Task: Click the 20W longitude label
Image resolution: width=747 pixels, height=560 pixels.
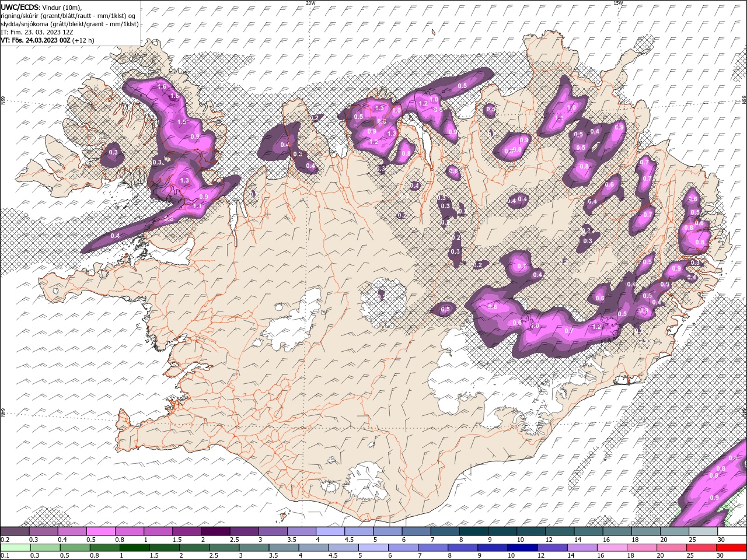Action: [x=310, y=3]
